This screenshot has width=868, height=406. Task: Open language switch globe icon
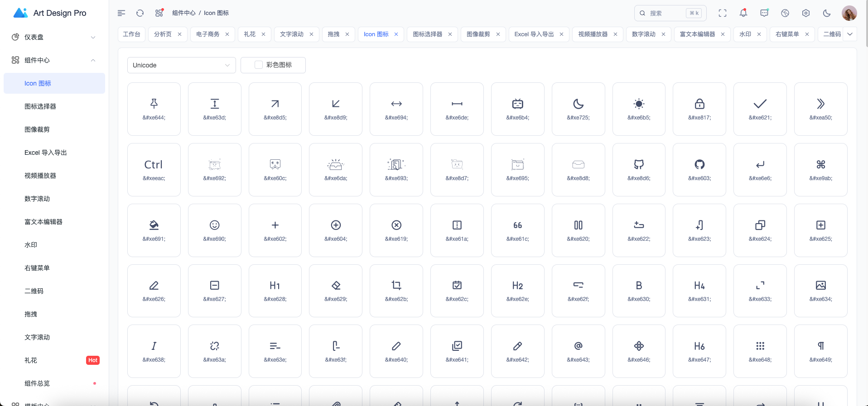(785, 13)
